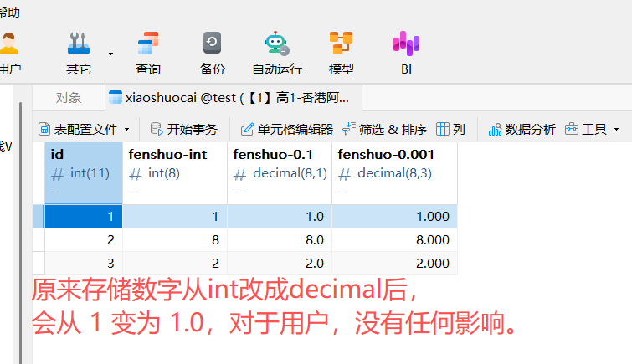
Task: Click fenshuo-int cell with value 8
Action: [175, 240]
